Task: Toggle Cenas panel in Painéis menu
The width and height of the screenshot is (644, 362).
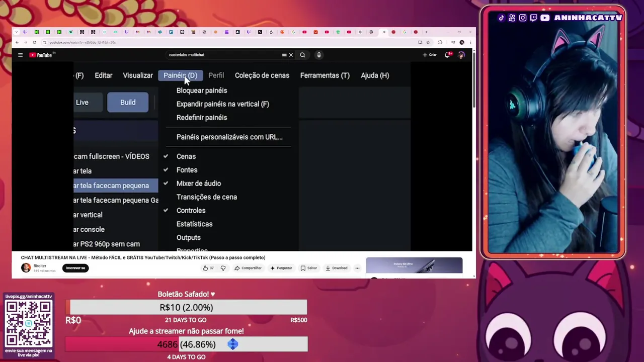Action: point(186,156)
